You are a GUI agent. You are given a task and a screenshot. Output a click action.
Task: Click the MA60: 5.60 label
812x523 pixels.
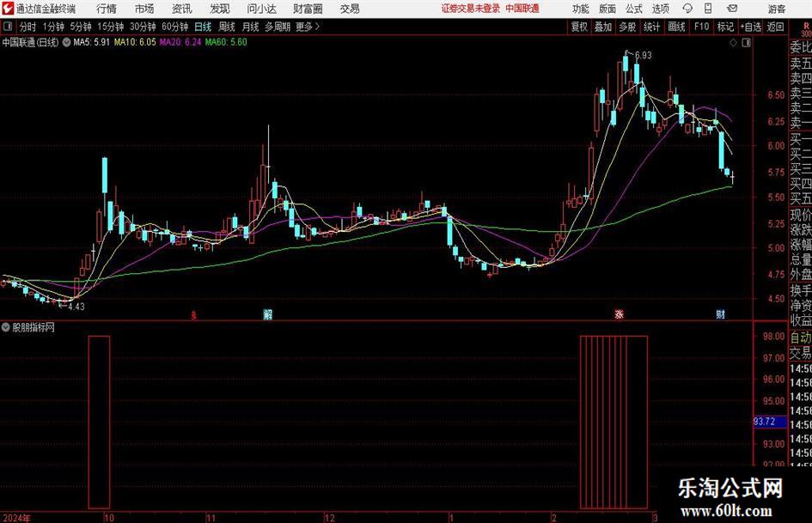click(x=226, y=42)
